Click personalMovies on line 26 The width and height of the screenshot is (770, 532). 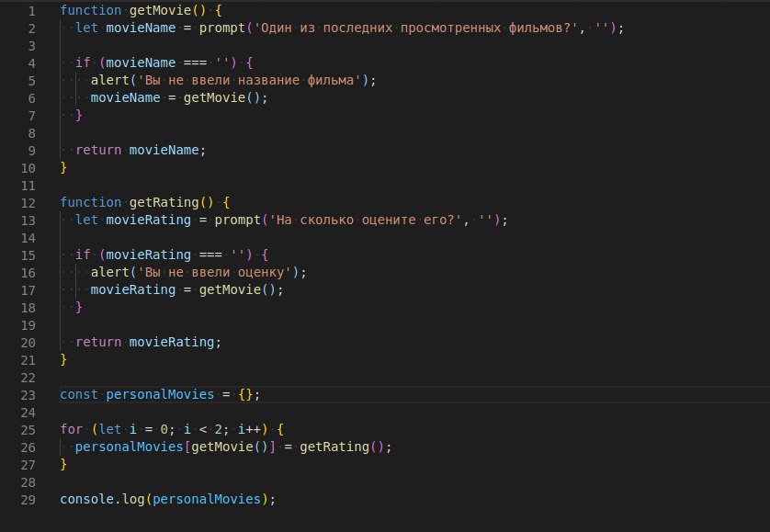point(130,447)
